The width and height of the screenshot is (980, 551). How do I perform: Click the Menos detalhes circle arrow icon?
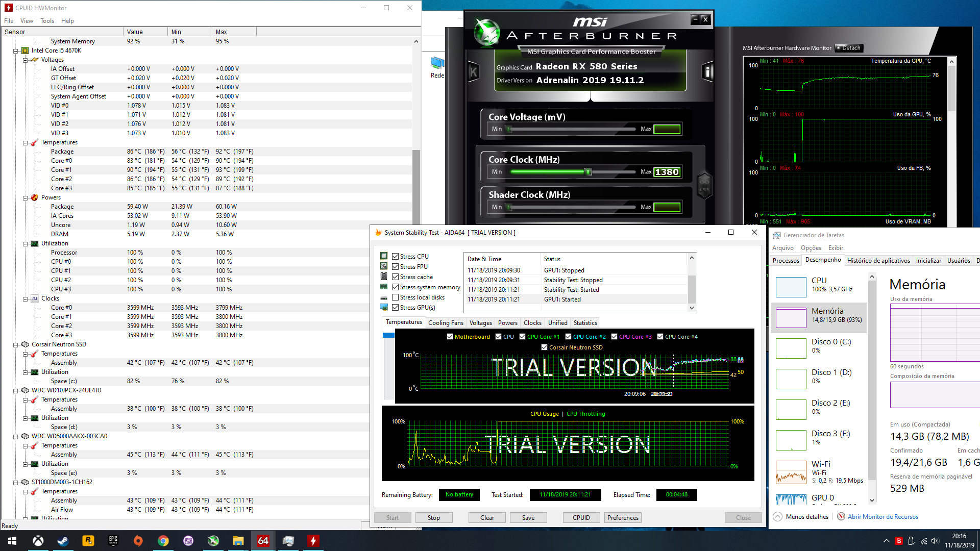pyautogui.click(x=777, y=516)
